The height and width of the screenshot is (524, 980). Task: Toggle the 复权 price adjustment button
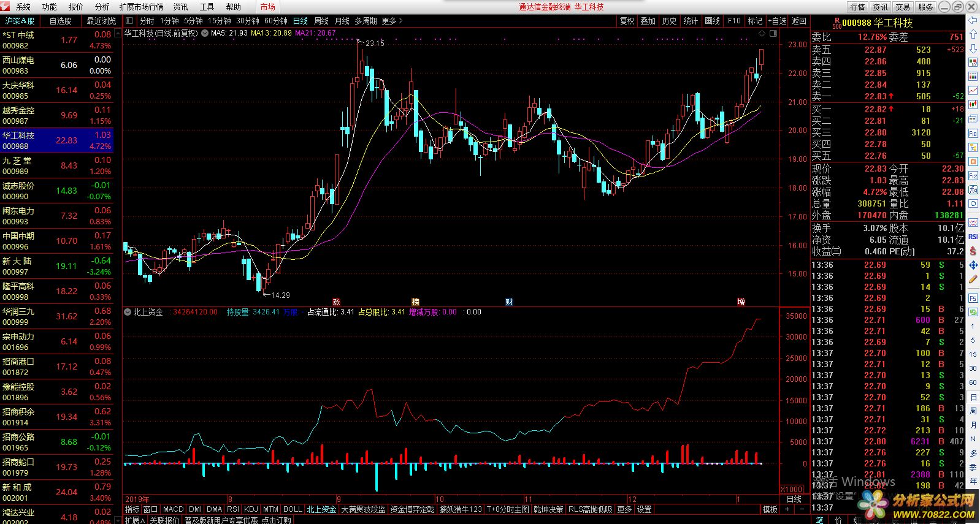[627, 21]
